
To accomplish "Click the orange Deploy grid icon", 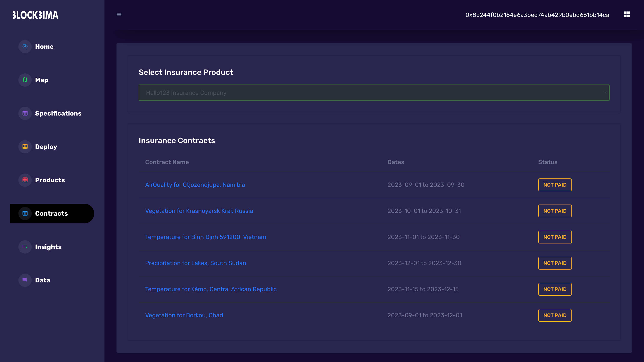I will [25, 147].
